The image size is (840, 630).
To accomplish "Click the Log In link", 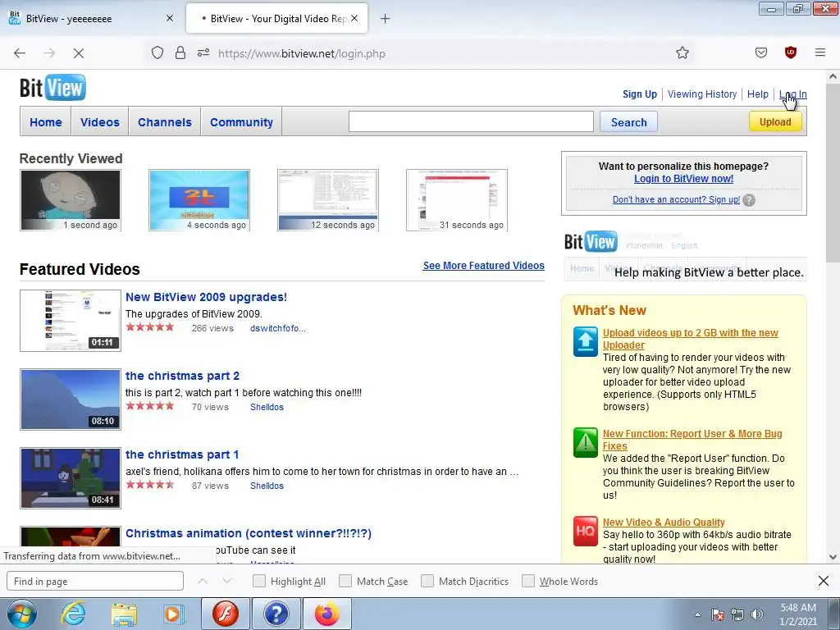I will tap(793, 94).
